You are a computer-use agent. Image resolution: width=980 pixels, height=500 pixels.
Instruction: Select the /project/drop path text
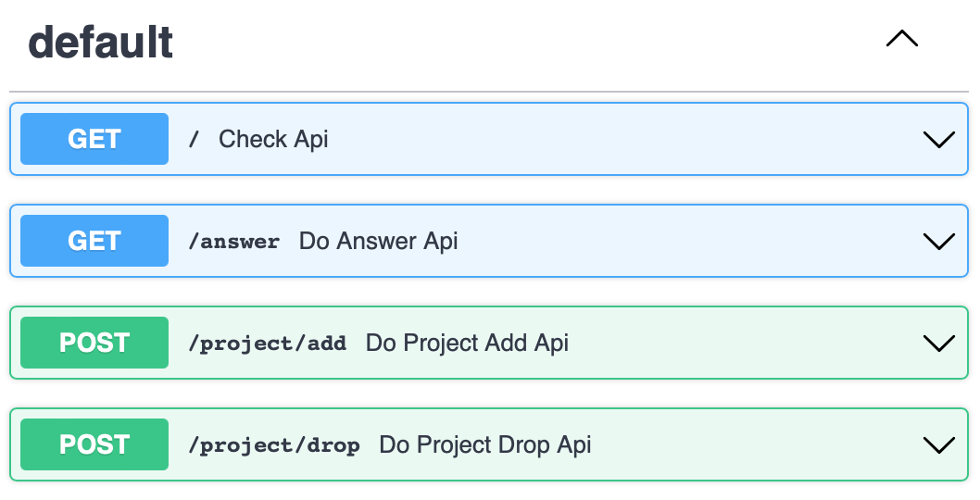point(273,445)
